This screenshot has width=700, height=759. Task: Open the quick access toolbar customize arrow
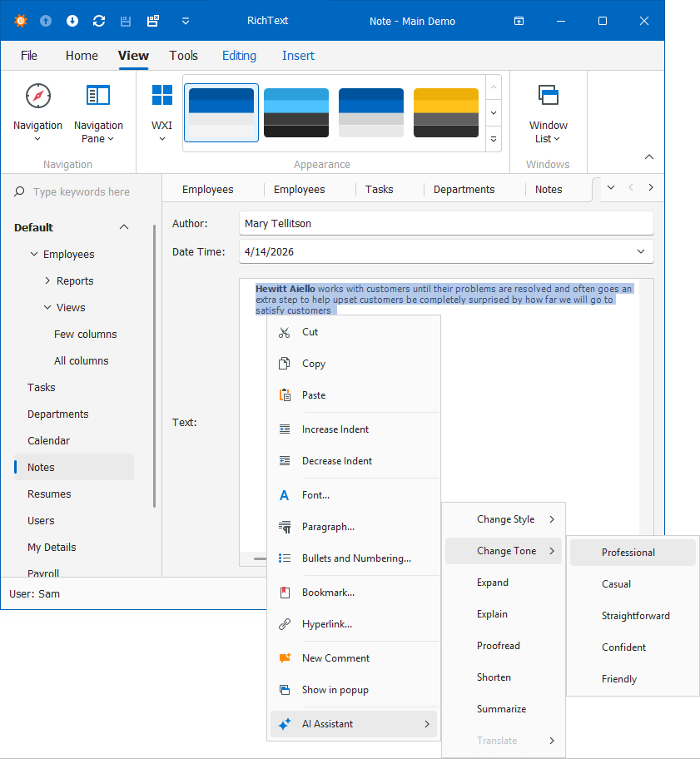tap(186, 21)
